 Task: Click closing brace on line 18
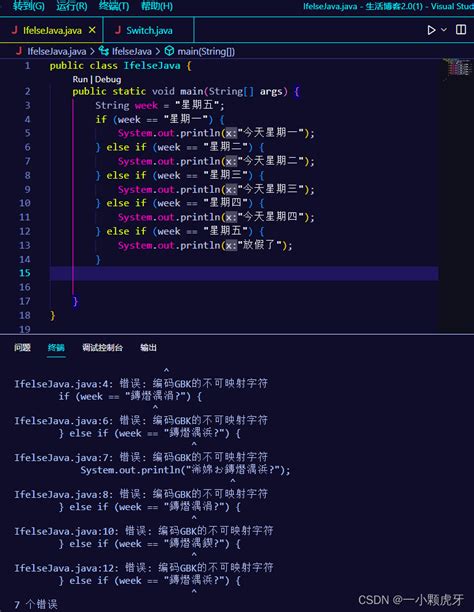tap(52, 315)
